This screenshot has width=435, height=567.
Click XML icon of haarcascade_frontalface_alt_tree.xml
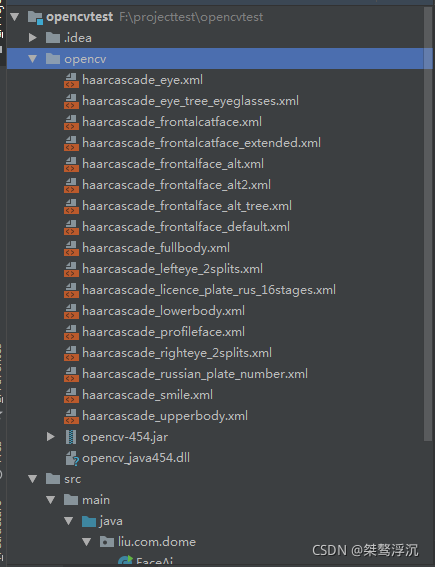click(x=71, y=206)
